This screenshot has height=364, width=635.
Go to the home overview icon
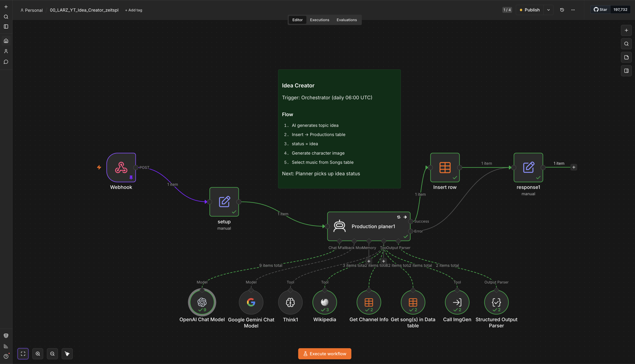[x=6, y=41]
